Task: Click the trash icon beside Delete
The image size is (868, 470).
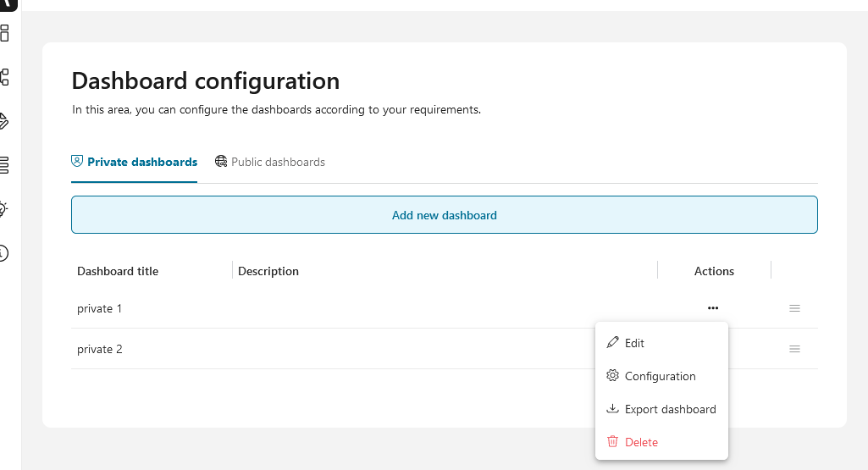Action: (x=612, y=442)
